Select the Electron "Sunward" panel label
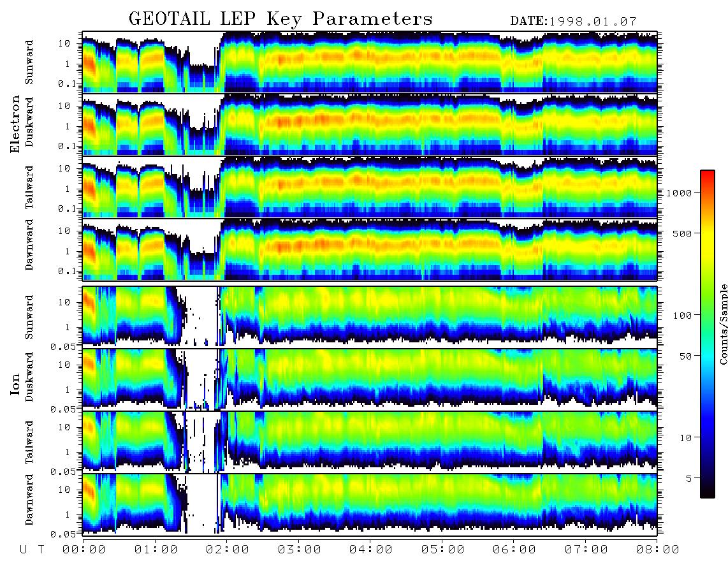The height and width of the screenshot is (561, 728). pyautogui.click(x=29, y=62)
